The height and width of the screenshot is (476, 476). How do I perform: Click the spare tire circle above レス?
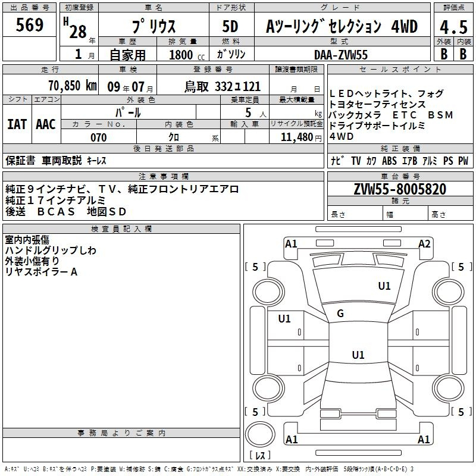pos(260,434)
